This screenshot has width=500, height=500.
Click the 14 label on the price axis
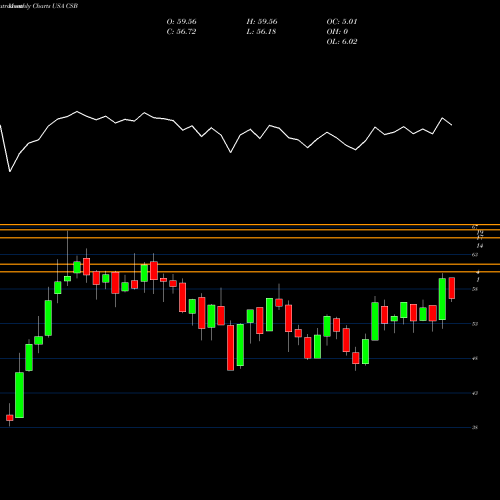479,246
